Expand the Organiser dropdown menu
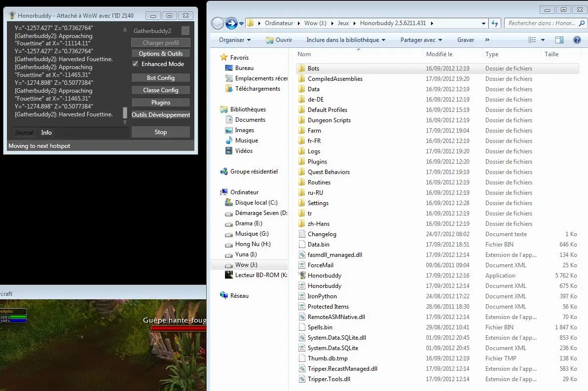This screenshot has height=391, width=588. coord(235,40)
